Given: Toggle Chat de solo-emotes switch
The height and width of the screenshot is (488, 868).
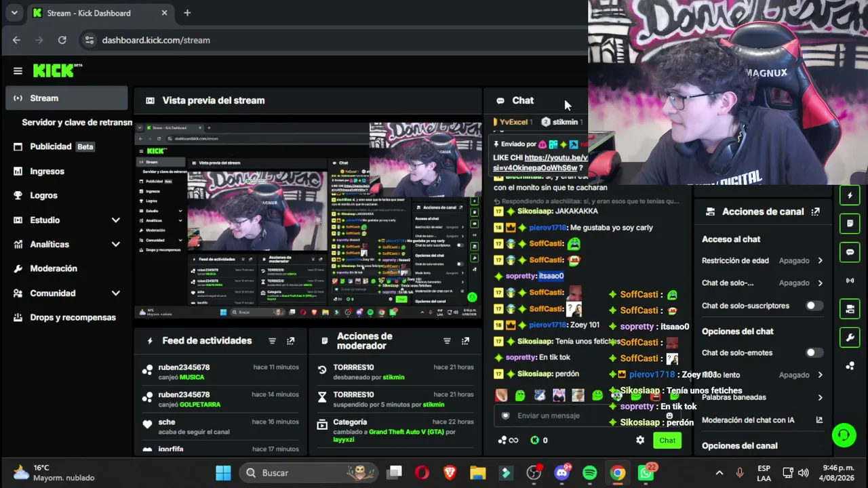Looking at the screenshot, I should coord(813,352).
